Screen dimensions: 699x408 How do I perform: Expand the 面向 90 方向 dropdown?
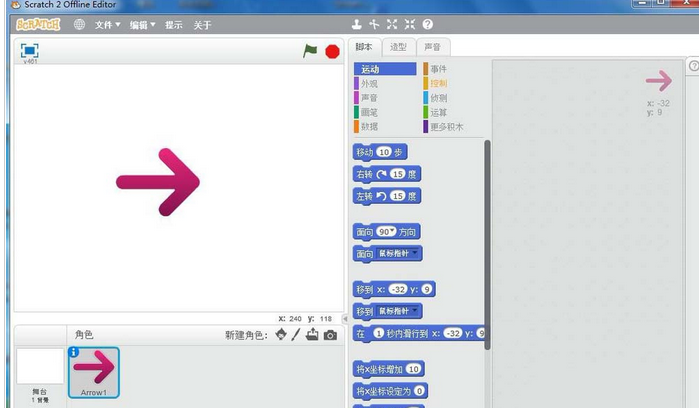394,231
